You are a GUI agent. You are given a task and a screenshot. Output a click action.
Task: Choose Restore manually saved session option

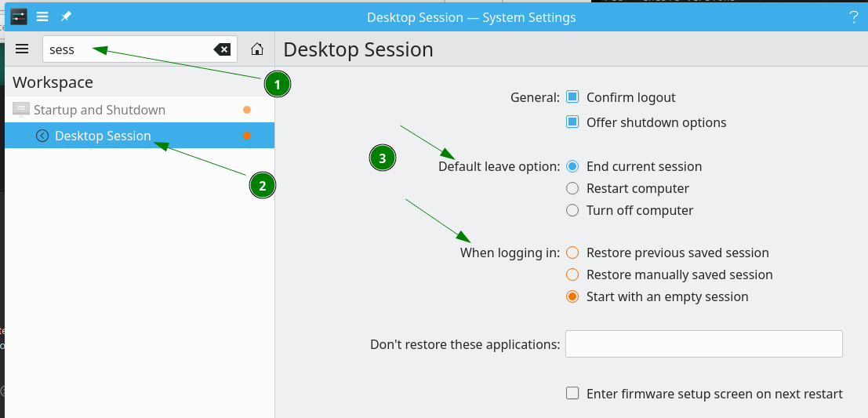click(x=572, y=274)
